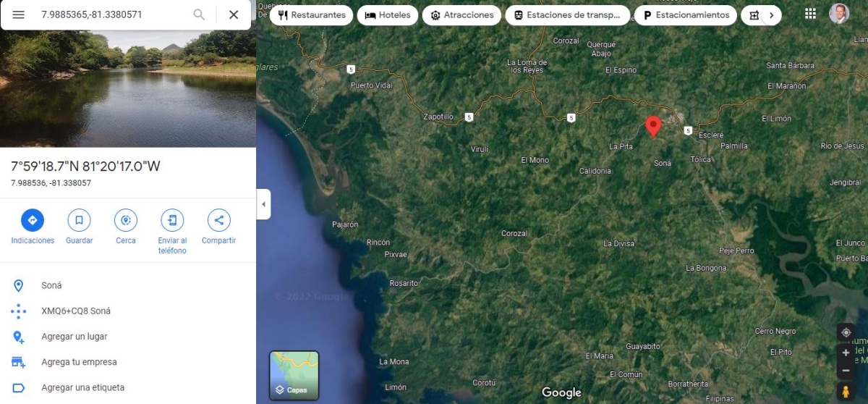Collapse the side panel arrow

(x=263, y=204)
